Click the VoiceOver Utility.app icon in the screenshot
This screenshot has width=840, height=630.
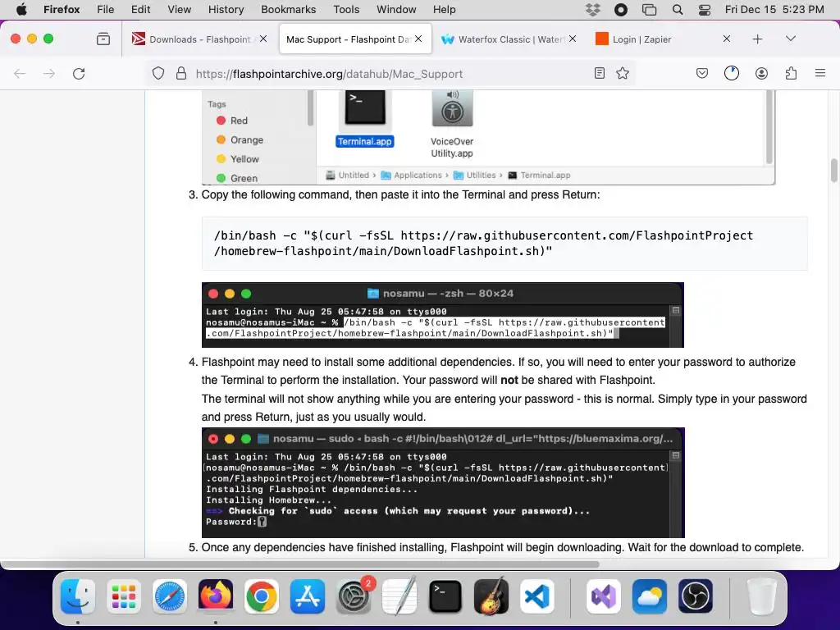point(452,109)
